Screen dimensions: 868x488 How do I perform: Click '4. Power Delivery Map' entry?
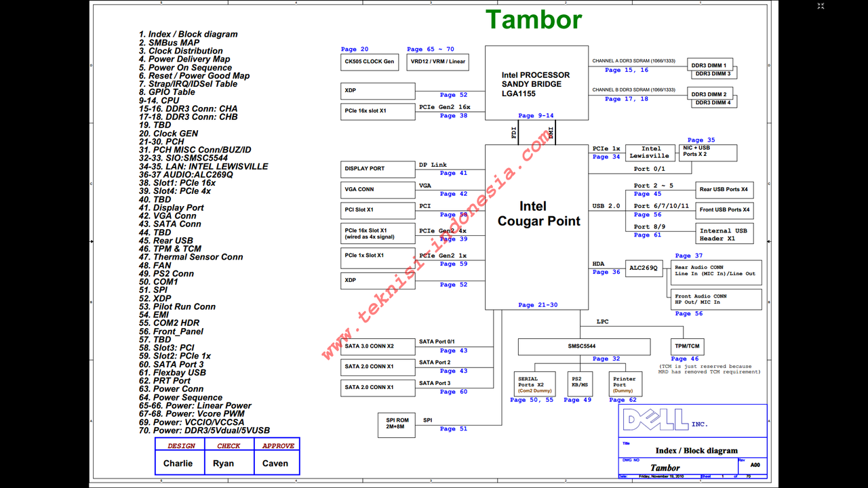pyautogui.click(x=184, y=59)
